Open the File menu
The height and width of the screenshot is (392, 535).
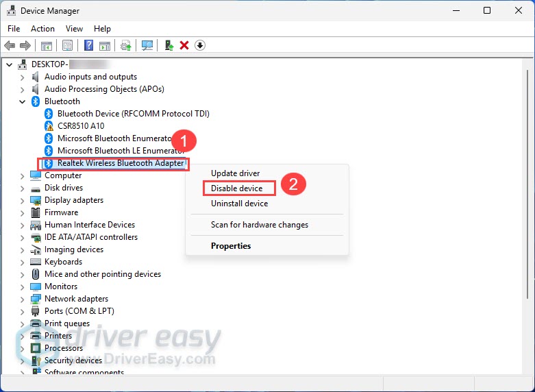pyautogui.click(x=14, y=29)
